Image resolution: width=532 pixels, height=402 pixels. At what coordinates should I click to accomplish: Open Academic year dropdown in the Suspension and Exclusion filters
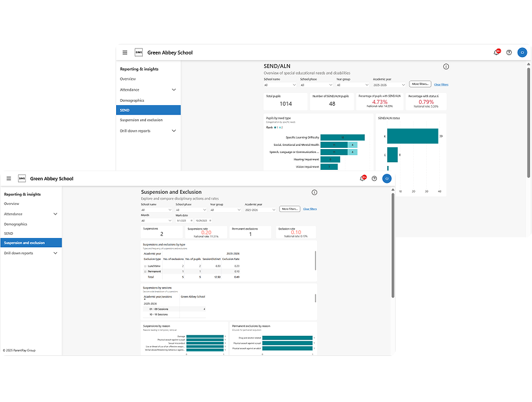(260, 209)
